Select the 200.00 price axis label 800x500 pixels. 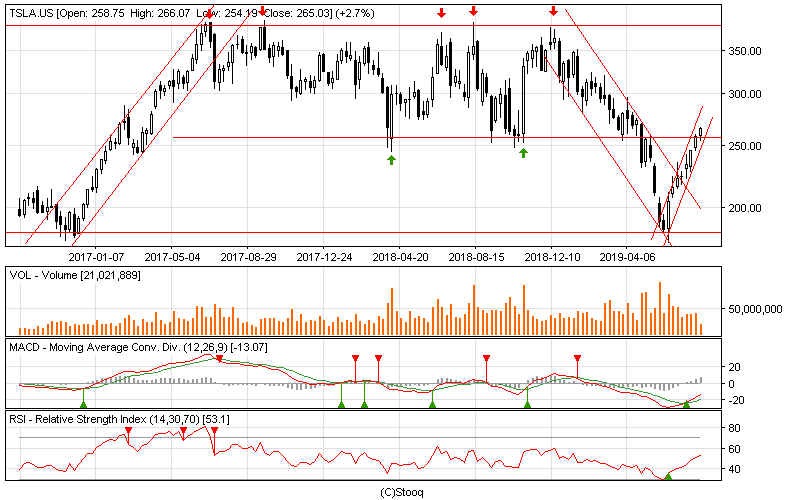click(x=744, y=208)
